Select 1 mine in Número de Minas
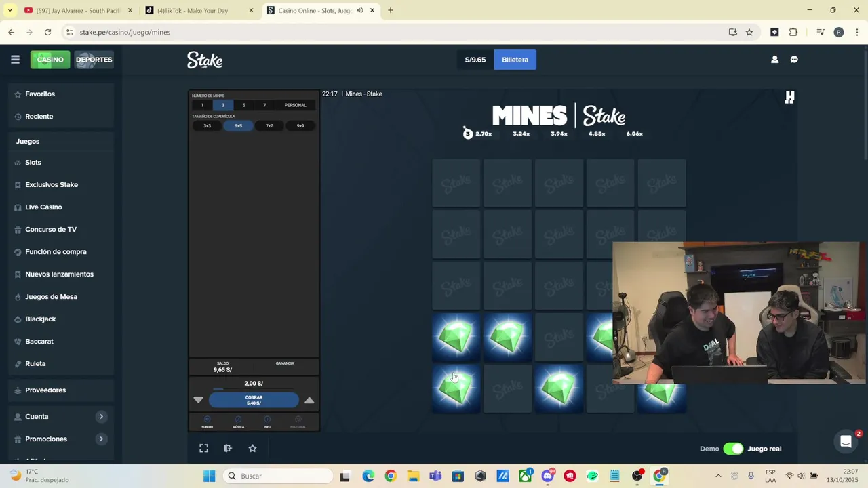 (x=201, y=105)
